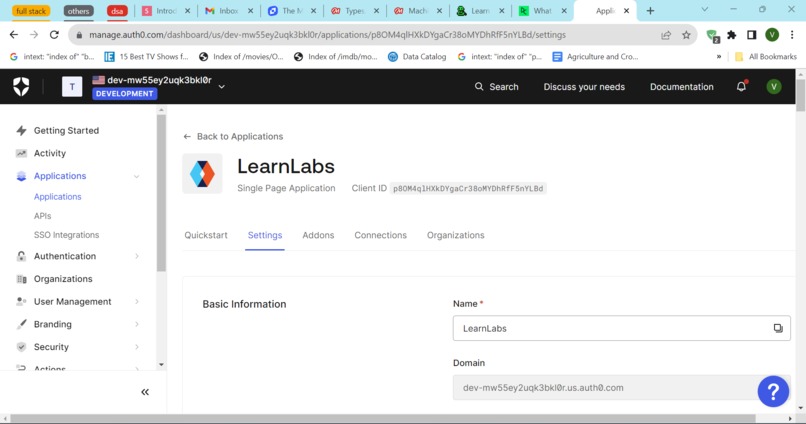Switch to the Inbox Gmail browser tab
This screenshot has height=424, width=806.
[229, 11]
